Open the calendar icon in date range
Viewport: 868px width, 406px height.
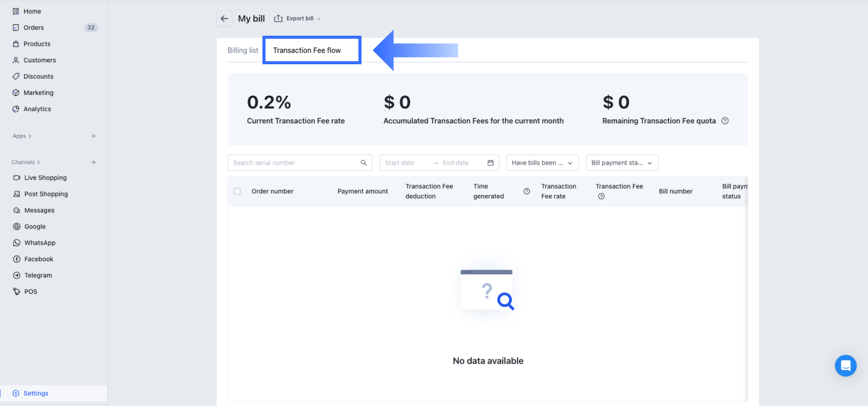click(490, 163)
